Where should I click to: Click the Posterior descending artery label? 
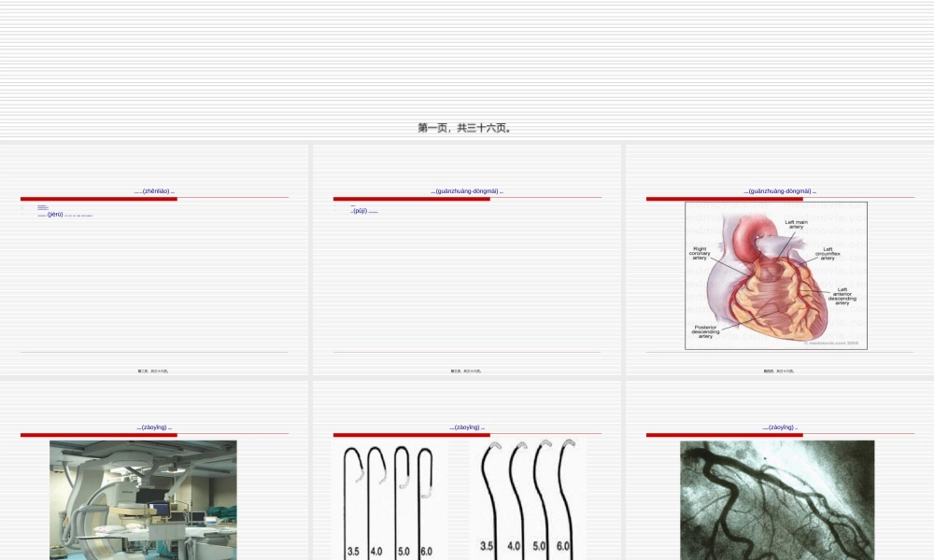705,330
